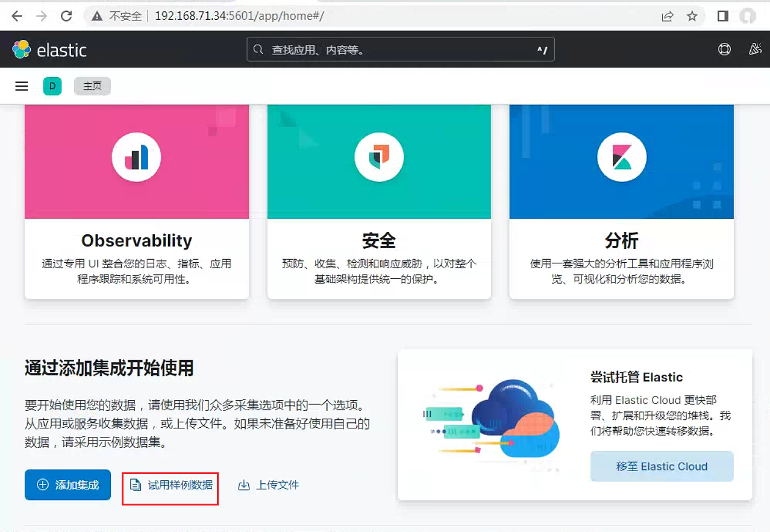Viewport: 770px width, 532px height.
Task: Reload the page with refresh icon
Action: pos(66,16)
